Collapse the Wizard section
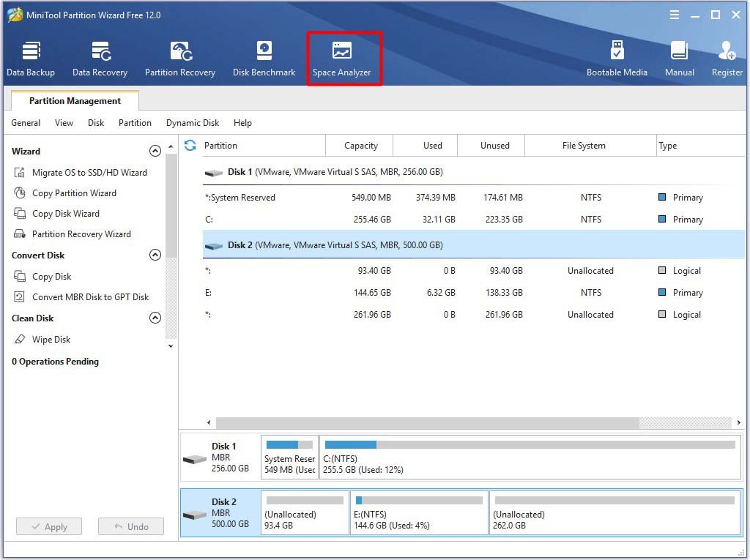750x560 pixels. (155, 151)
